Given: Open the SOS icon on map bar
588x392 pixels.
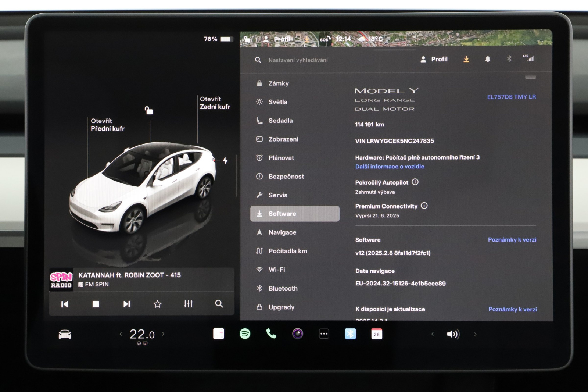Looking at the screenshot, I should [x=325, y=39].
